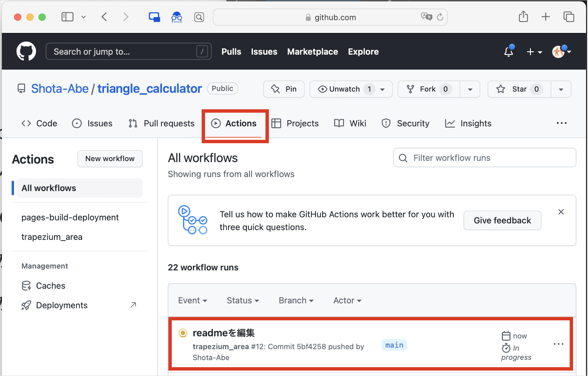Click the Give feedback button

pos(502,220)
